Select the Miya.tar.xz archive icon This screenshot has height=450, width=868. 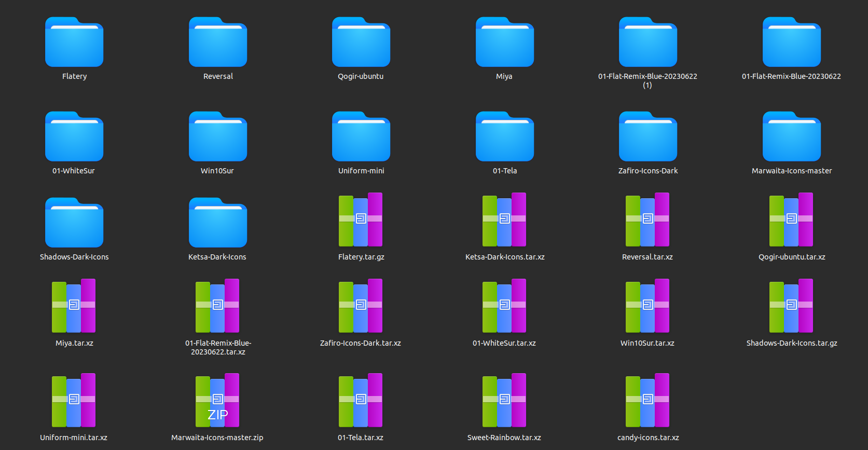pos(74,306)
